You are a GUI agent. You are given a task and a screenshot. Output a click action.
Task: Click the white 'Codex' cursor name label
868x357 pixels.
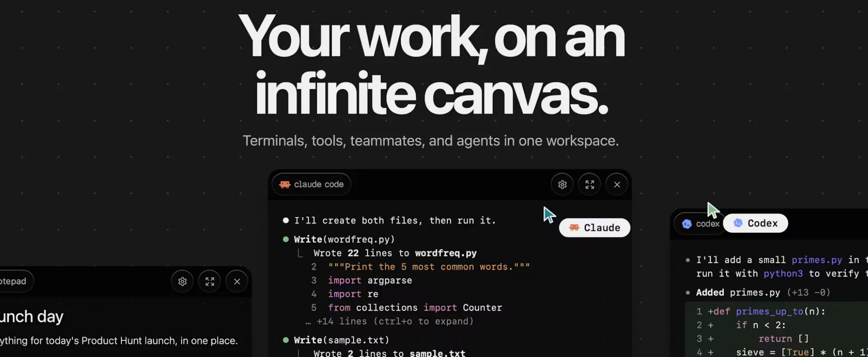tap(755, 223)
